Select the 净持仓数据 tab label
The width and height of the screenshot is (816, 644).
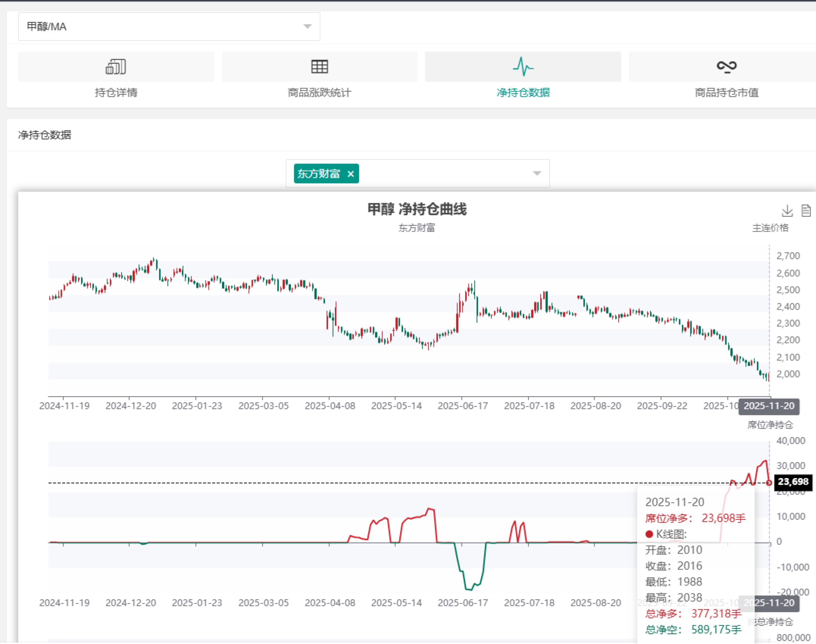(523, 92)
